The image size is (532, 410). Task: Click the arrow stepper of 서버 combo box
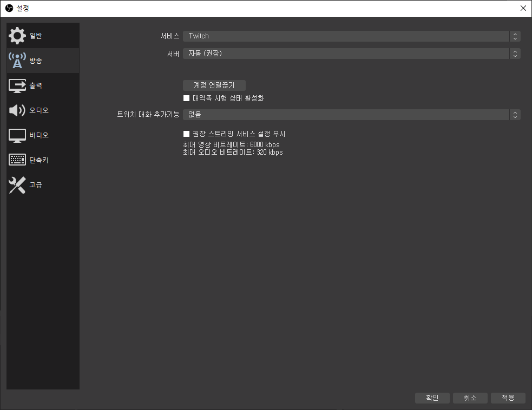(515, 53)
